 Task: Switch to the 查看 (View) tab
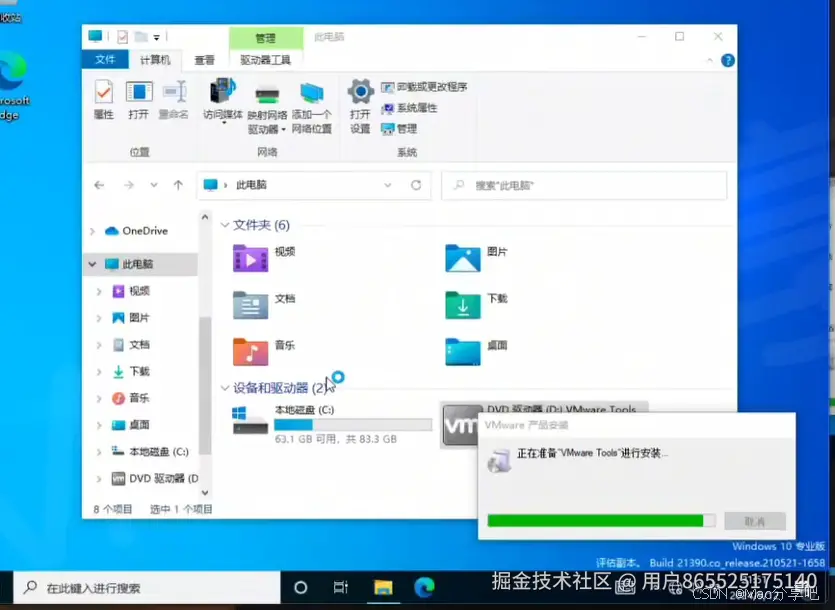pos(204,59)
